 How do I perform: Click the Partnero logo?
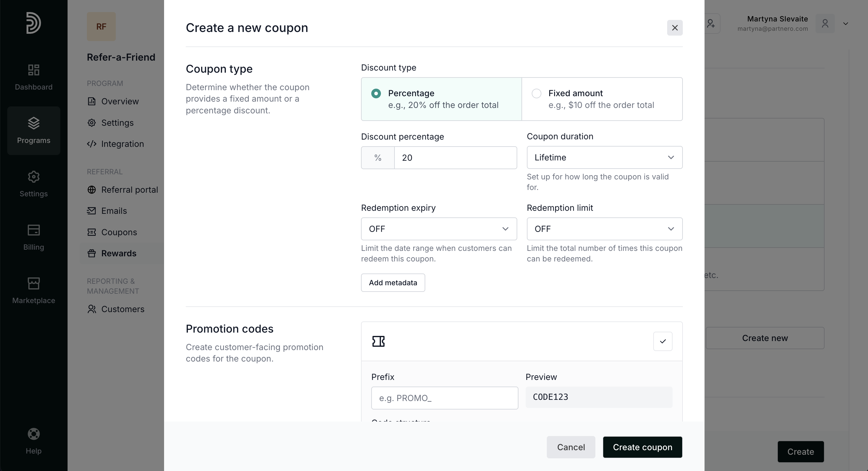coord(33,23)
